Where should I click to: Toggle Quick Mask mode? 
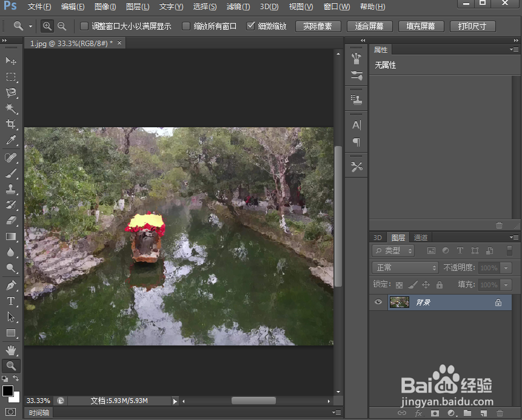11,412
